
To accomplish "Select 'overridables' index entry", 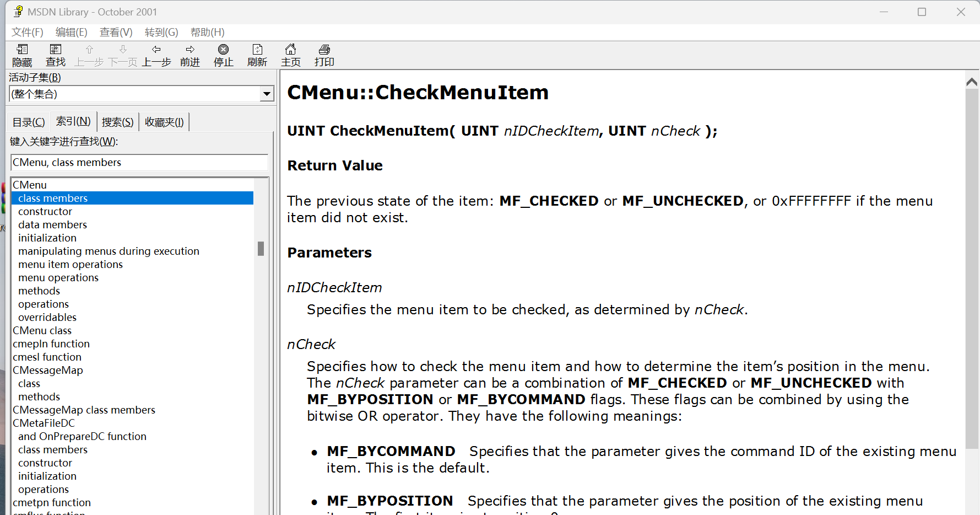I will [47, 317].
